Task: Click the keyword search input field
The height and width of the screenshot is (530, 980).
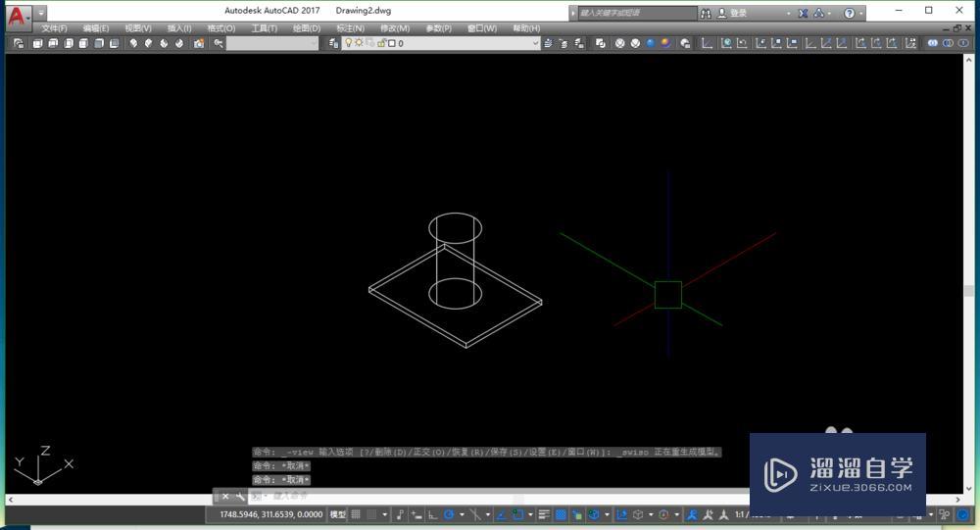Action: click(637, 13)
